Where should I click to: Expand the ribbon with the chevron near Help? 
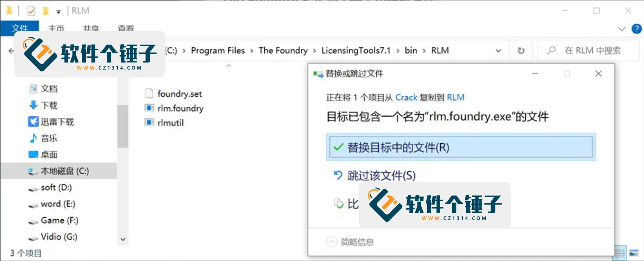coord(621,29)
